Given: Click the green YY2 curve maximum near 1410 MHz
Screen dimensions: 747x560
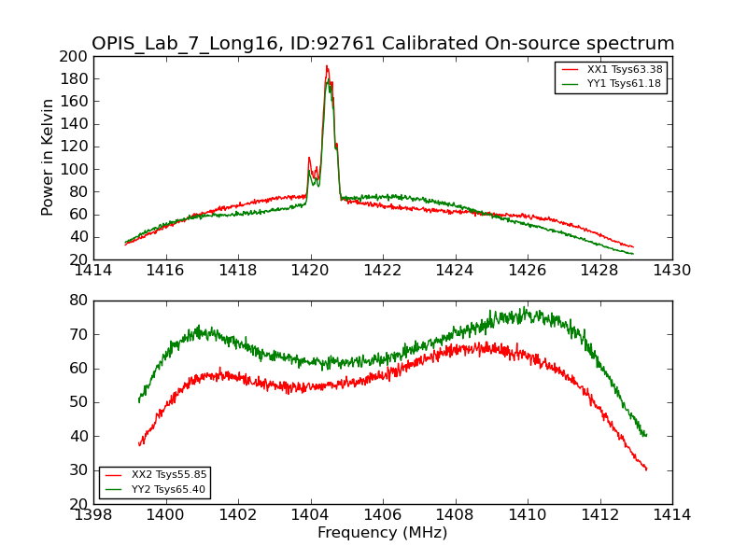Looking at the screenshot, I should point(524,308).
